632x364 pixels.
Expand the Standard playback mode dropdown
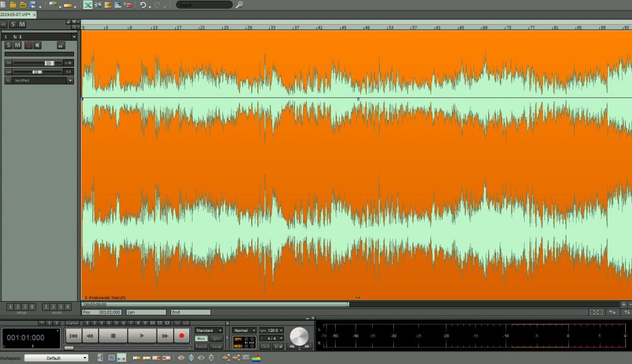click(209, 330)
